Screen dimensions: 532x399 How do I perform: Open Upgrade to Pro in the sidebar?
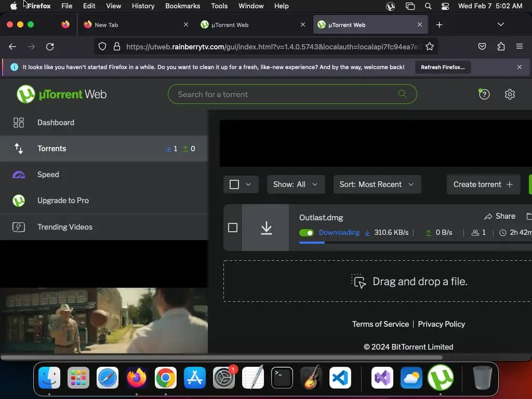103,201
